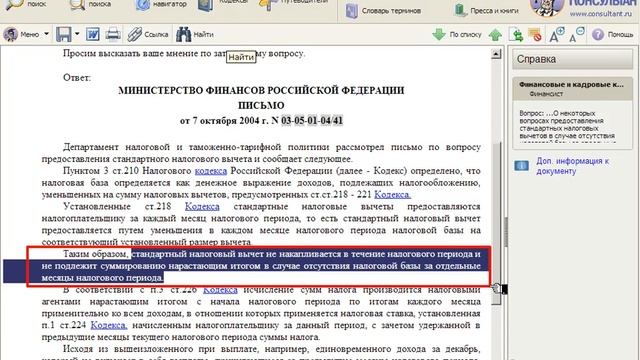Viewport: 640px width, 360px height.
Task: Go to previous document green up arrow
Action: click(495, 35)
